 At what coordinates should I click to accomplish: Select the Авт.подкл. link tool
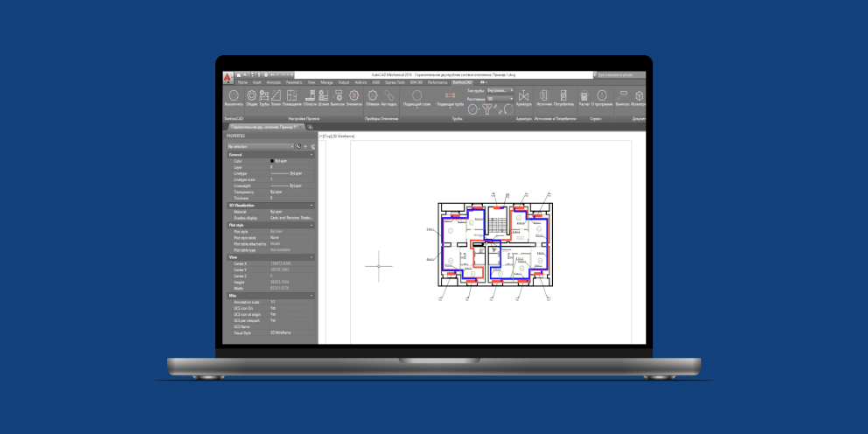pyautogui.click(x=388, y=95)
